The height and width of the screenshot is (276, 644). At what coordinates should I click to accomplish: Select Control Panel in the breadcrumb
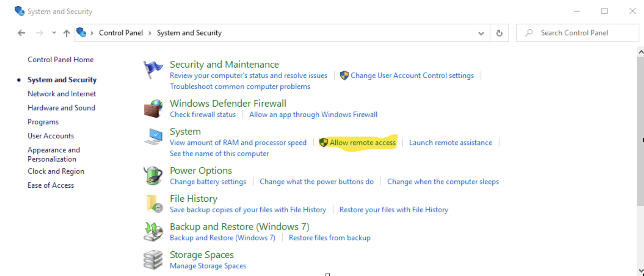(x=121, y=33)
